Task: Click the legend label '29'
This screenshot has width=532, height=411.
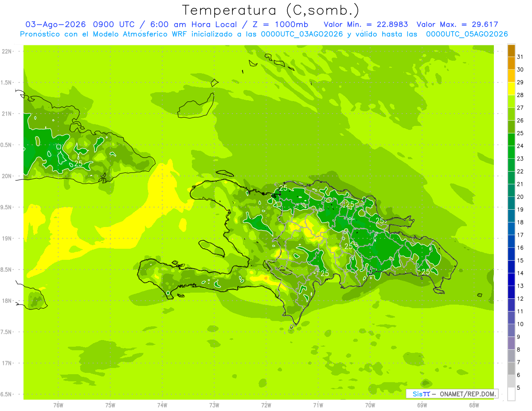Action: tap(520, 82)
